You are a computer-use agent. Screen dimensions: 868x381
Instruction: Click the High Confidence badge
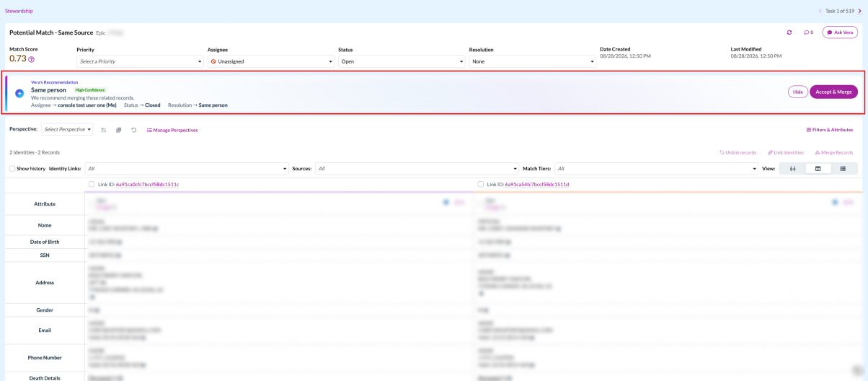click(x=90, y=90)
